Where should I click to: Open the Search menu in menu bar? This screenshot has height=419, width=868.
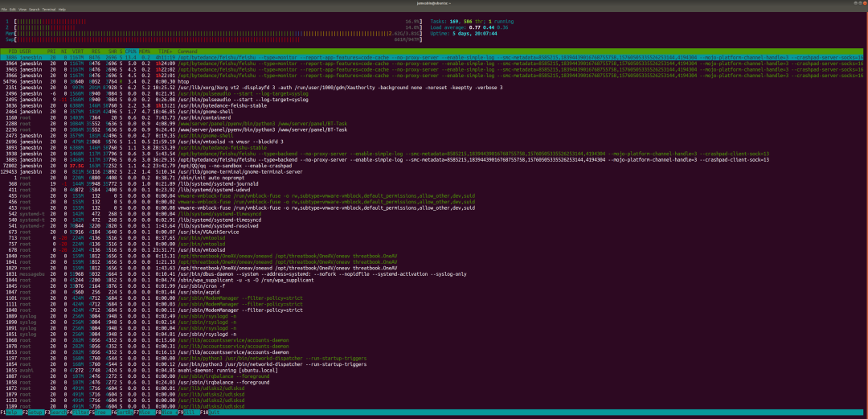pos(35,9)
